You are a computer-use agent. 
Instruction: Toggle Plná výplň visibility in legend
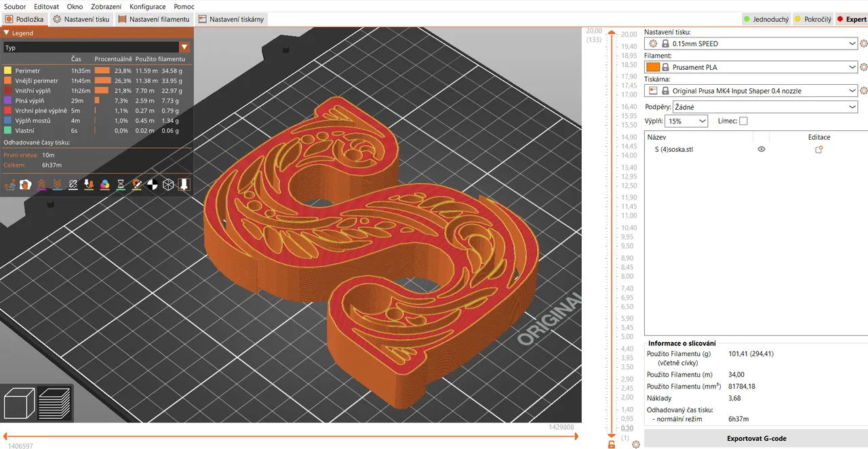click(97, 100)
